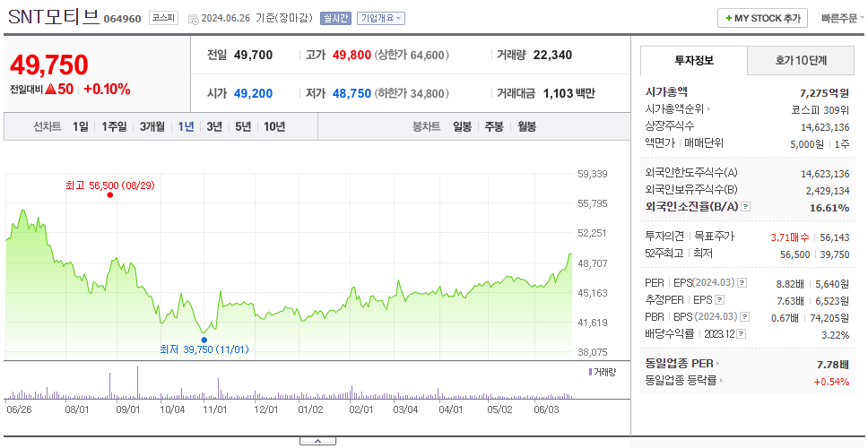This screenshot has height=448, width=868.
Task: Click the 09/01 date on chart axis
Action: [x=128, y=409]
